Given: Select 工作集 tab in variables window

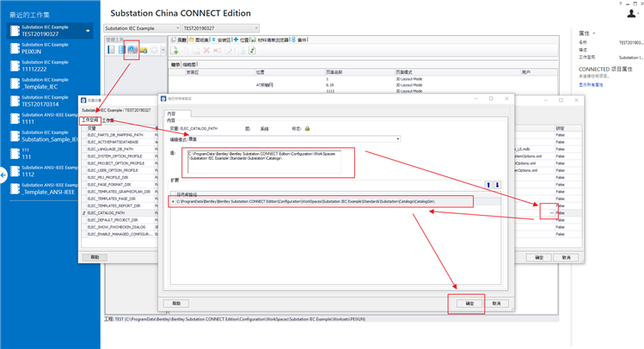Looking at the screenshot, I should (107, 120).
